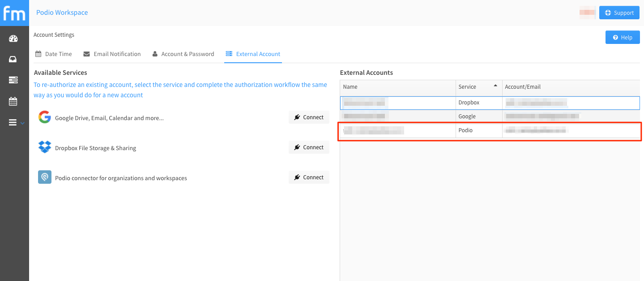Connect Podio connector for organizations
The image size is (644, 281).
[309, 177]
